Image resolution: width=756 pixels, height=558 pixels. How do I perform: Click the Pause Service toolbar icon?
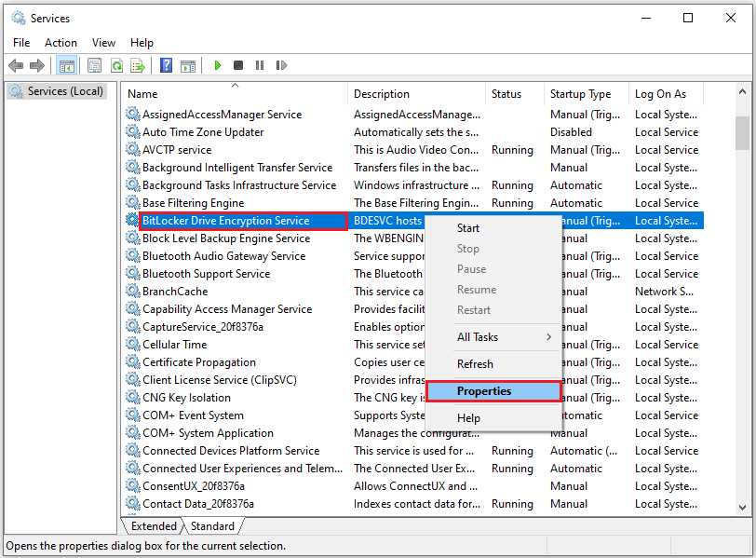[259, 65]
